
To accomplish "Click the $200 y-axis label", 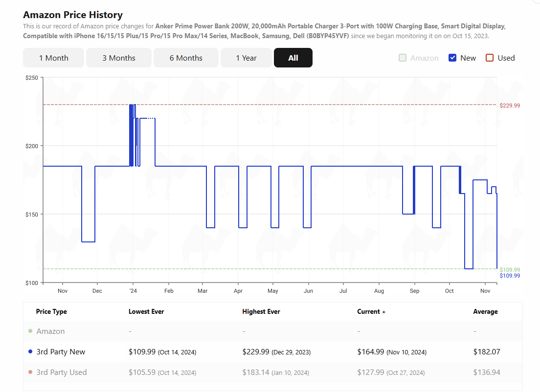I will 32,146.
